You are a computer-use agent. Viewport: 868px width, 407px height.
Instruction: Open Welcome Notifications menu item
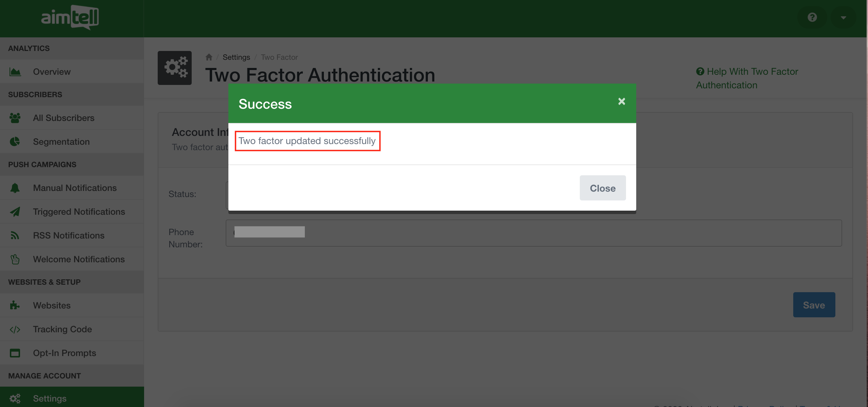[x=79, y=259]
